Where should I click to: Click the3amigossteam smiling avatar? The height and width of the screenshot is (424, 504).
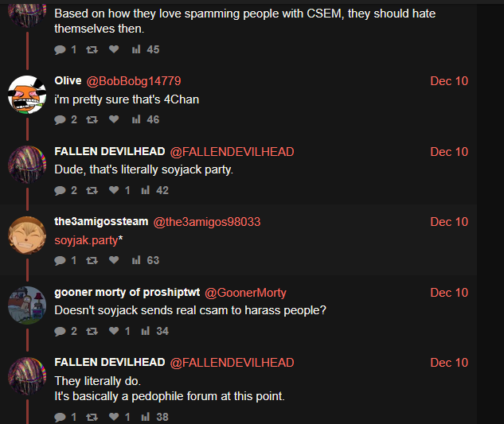(27, 235)
